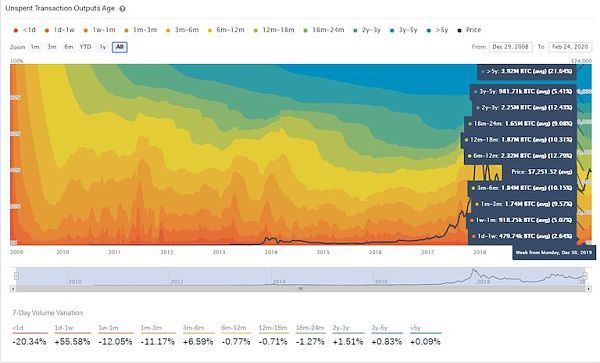Toggle the <1d legend series
Viewport: 600px width, 363px height.
(24, 30)
